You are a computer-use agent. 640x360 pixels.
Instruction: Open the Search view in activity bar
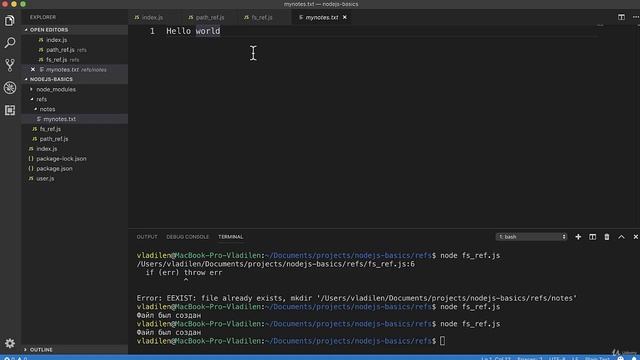coord(10,42)
